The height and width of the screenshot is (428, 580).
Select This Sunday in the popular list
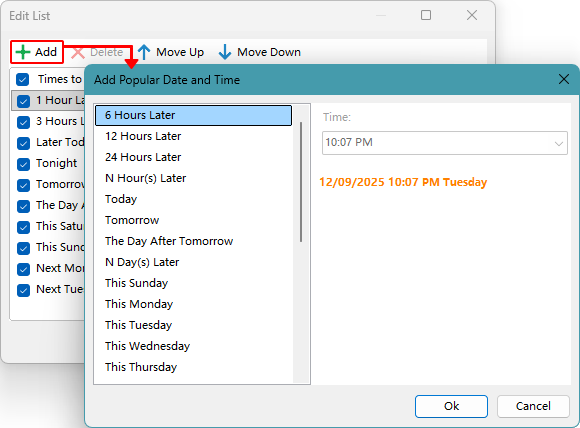[x=193, y=283]
